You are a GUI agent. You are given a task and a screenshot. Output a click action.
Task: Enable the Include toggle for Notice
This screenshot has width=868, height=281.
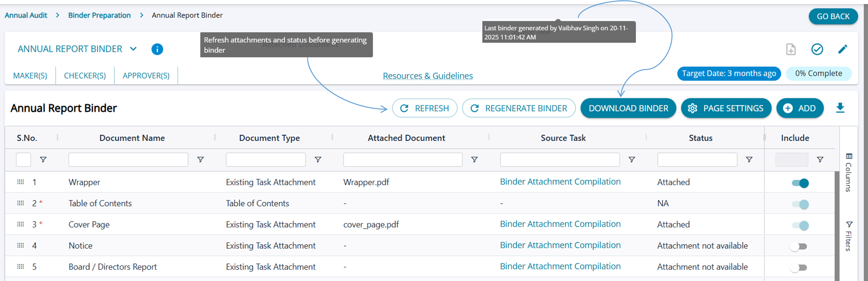click(x=799, y=246)
